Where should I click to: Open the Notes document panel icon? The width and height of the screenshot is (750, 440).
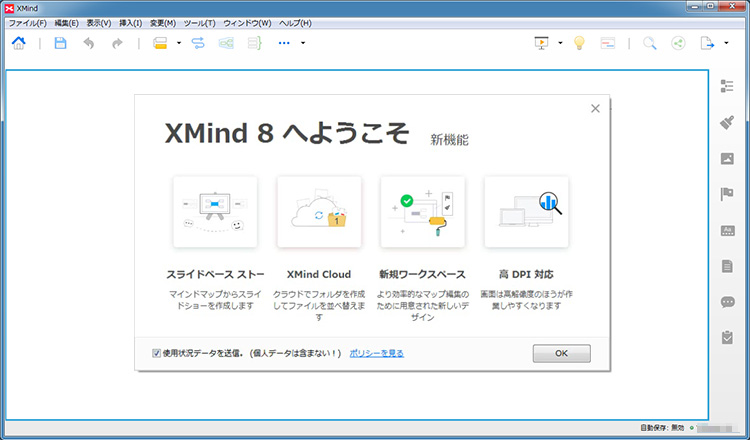(727, 266)
